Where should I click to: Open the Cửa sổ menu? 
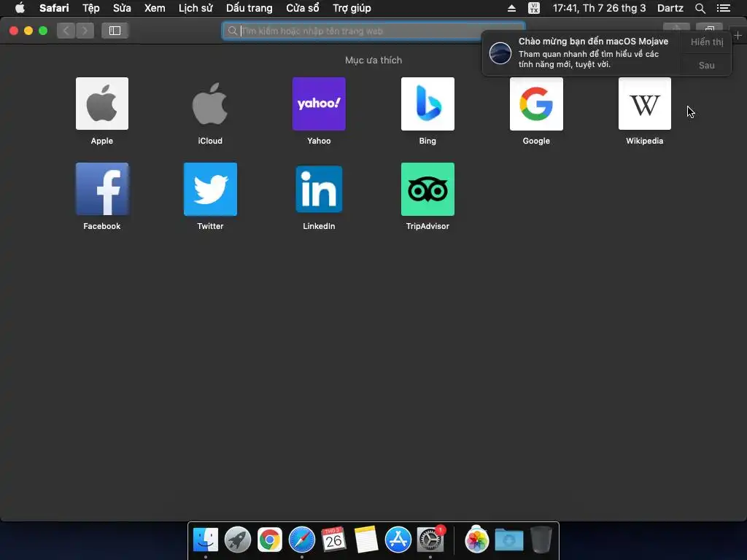(303, 8)
